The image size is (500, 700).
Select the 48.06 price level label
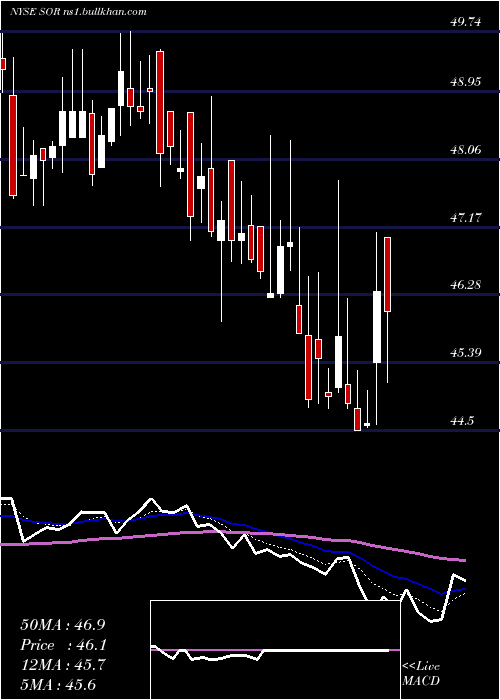(467, 150)
